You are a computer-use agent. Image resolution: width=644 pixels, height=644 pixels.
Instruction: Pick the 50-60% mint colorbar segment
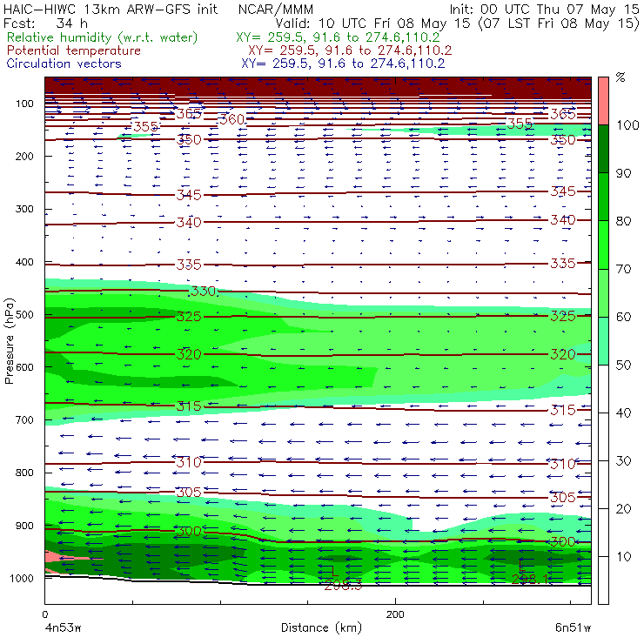(603, 341)
